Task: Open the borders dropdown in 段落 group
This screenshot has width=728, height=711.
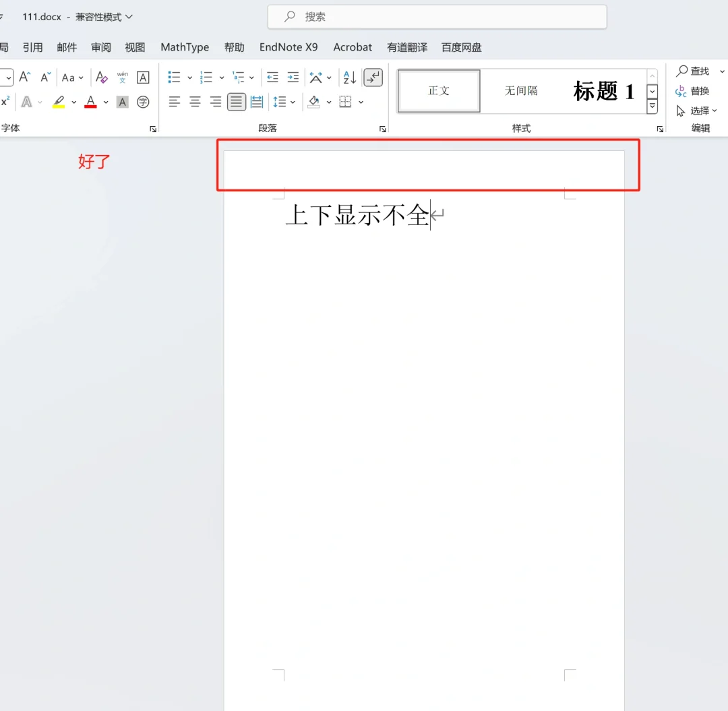Action: coord(346,102)
